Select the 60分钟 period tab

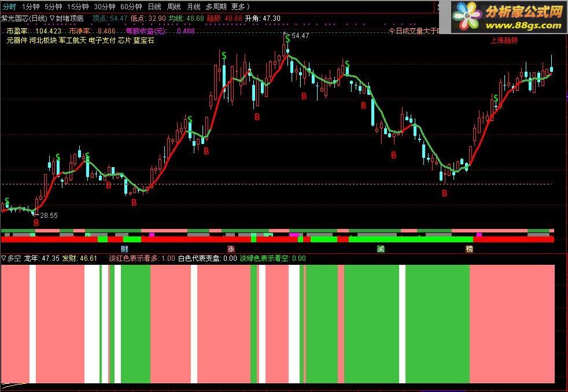131,6
